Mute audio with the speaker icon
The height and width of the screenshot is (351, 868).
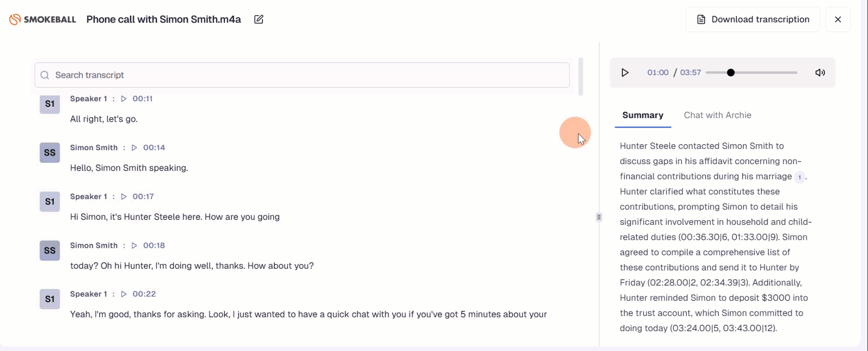click(x=820, y=72)
